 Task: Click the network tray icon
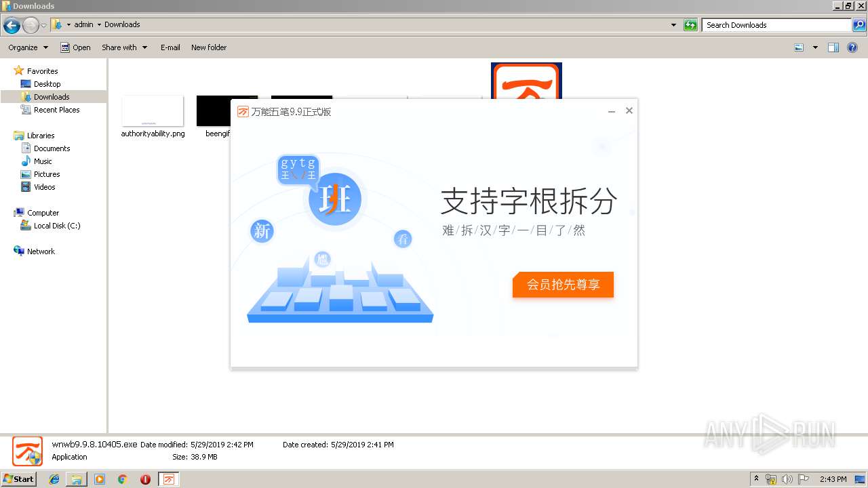pos(771,479)
